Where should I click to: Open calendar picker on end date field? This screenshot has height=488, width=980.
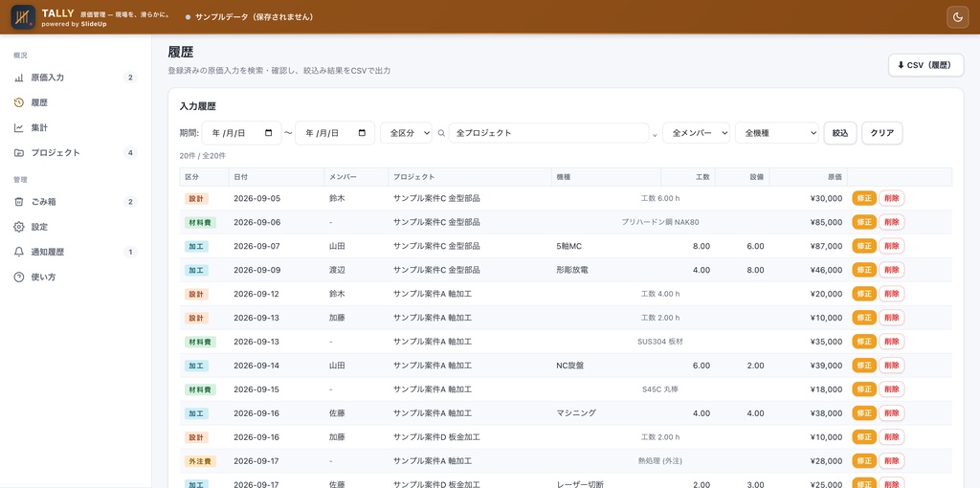coord(362,133)
